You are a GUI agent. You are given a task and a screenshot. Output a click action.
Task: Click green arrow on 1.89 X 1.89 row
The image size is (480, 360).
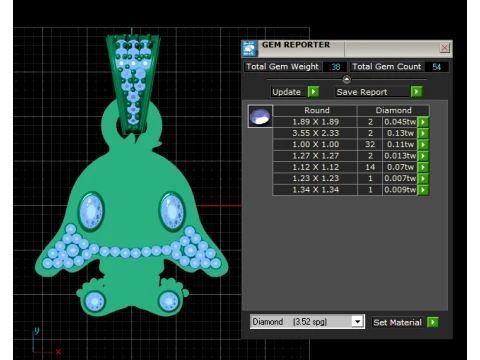(423, 122)
